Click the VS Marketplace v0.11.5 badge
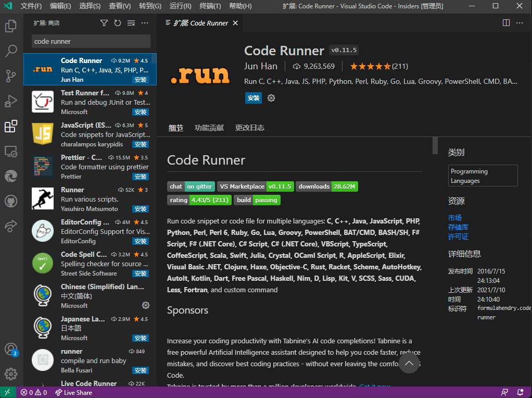This screenshot has height=398, width=532. 256,186
